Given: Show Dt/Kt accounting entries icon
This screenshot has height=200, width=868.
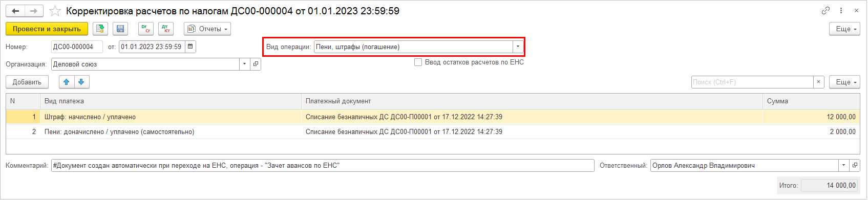Looking at the screenshot, I should 166,29.
